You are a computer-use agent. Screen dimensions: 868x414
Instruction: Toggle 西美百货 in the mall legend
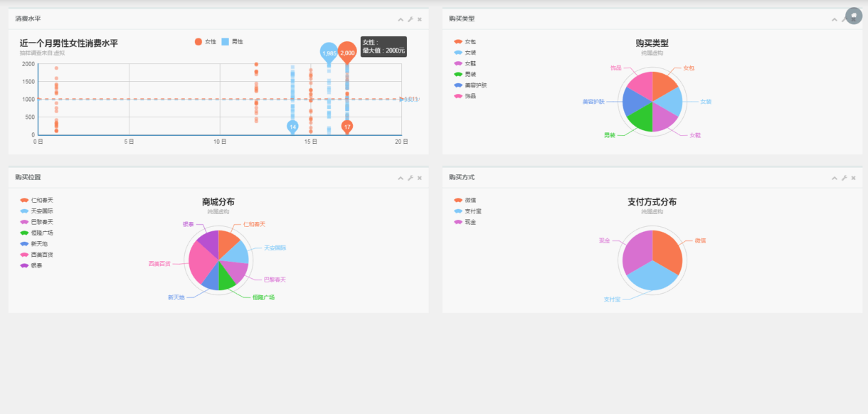(x=37, y=255)
